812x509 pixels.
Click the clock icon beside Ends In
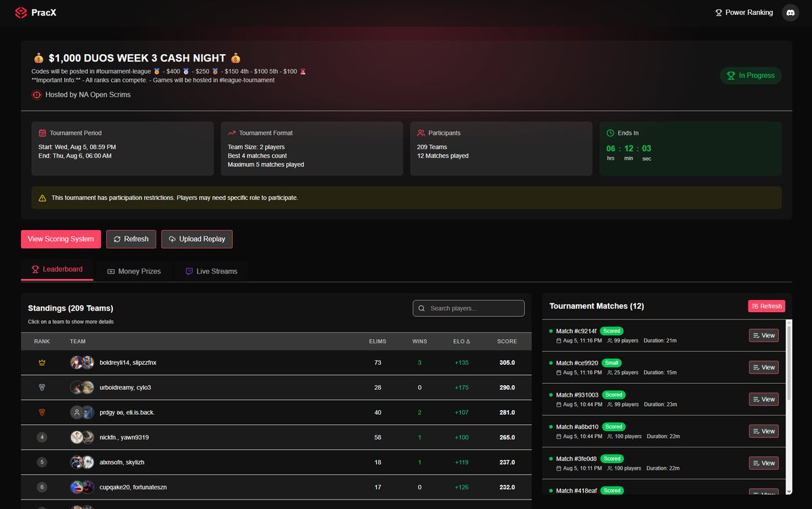610,133
